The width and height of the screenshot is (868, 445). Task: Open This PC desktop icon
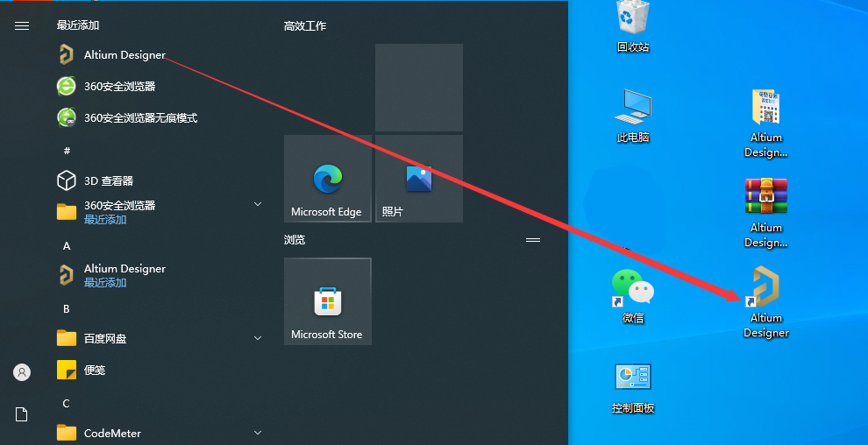(632, 113)
